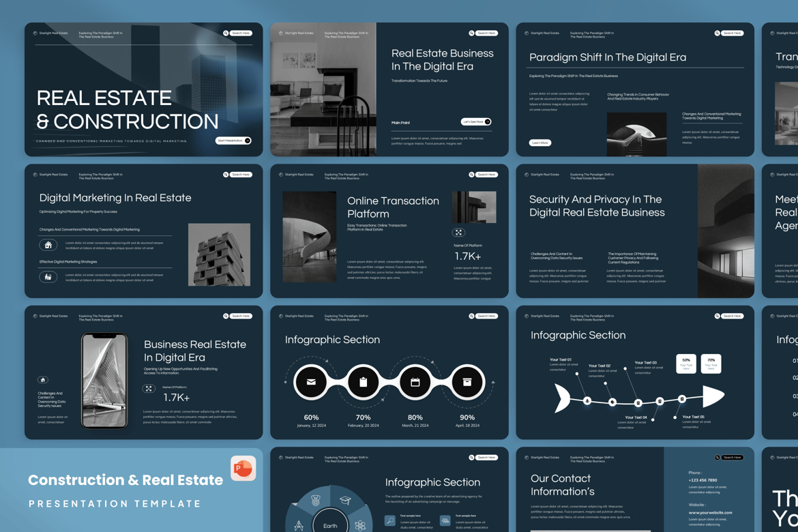Click the apartment building photo on Digital Marketing slide
The image size is (798, 532).
click(x=220, y=254)
